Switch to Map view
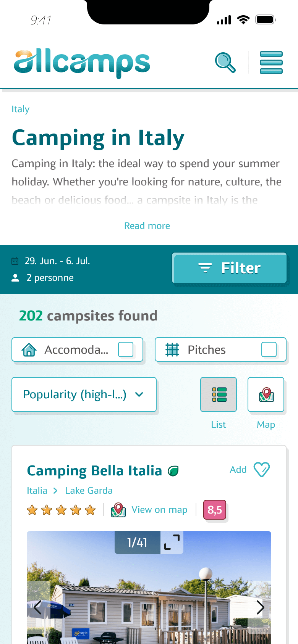 pos(266,394)
